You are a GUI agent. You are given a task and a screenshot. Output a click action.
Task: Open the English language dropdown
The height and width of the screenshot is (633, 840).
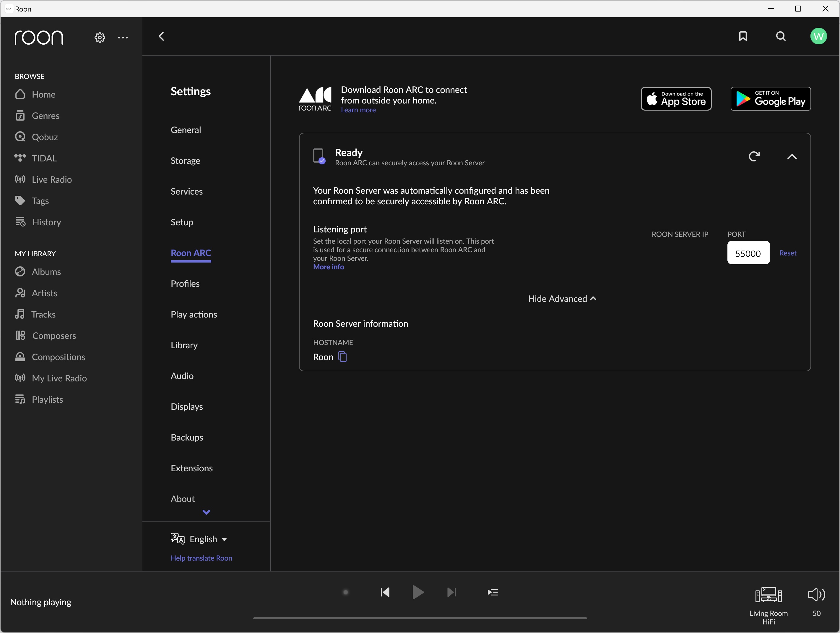click(199, 539)
